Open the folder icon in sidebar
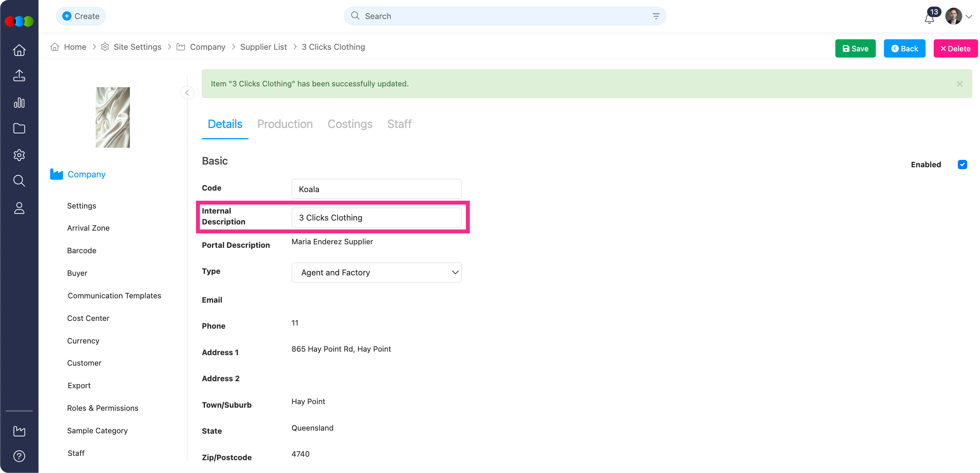Screen dimensions: 980x473 19,128
